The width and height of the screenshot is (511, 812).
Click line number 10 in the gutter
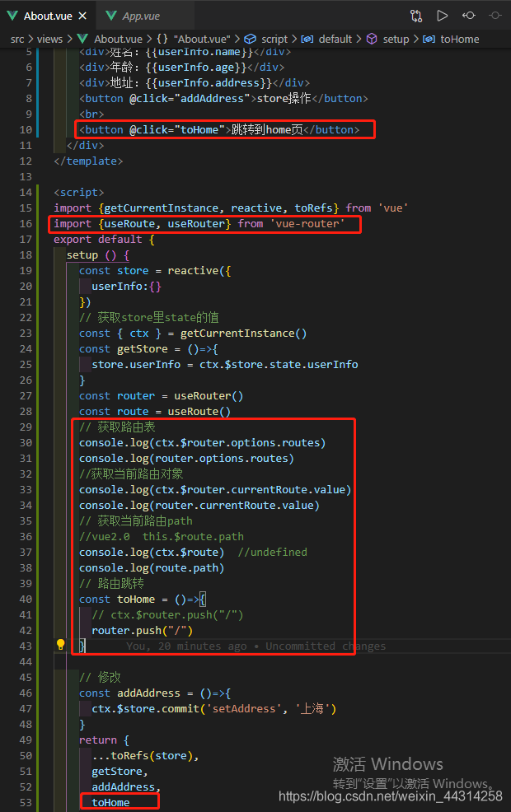pyautogui.click(x=26, y=130)
